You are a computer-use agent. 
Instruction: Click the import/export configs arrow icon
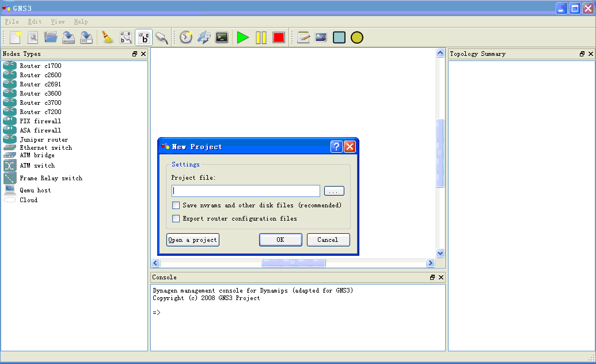[204, 37]
